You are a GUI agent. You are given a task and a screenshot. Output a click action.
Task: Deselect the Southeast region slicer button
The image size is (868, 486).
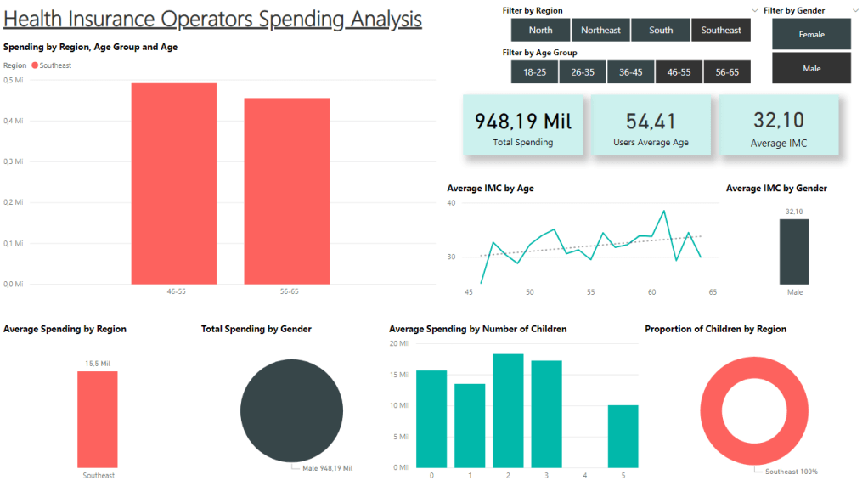point(721,31)
